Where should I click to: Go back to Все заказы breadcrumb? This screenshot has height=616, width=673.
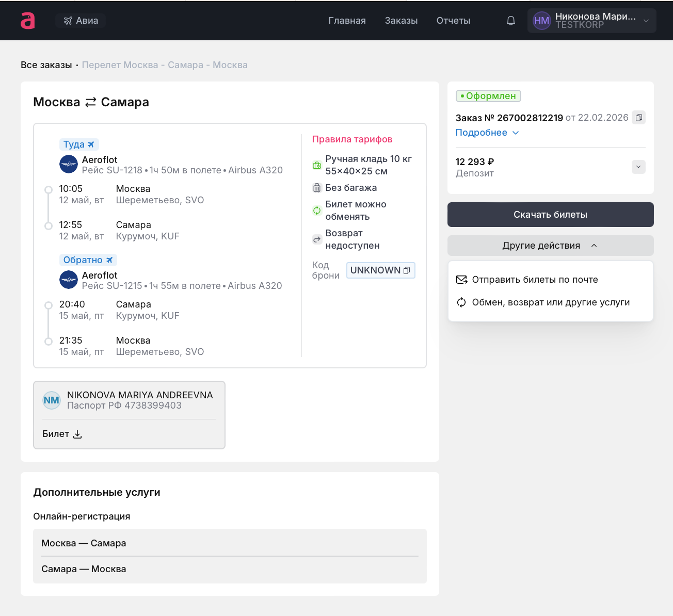coord(46,65)
